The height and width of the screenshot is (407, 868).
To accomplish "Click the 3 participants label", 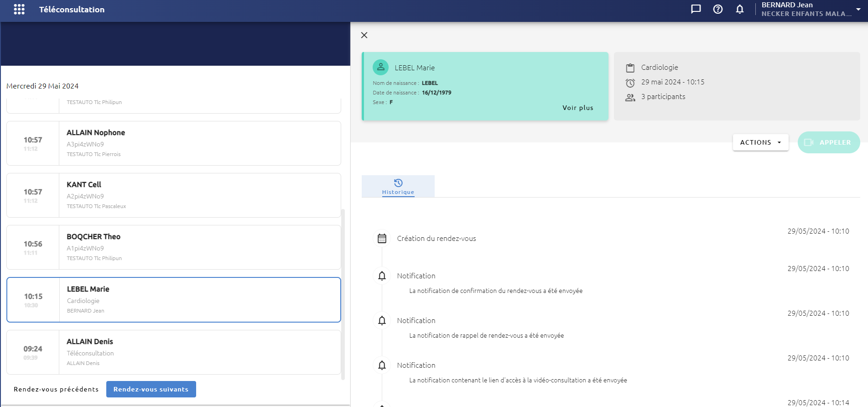I will [x=663, y=97].
